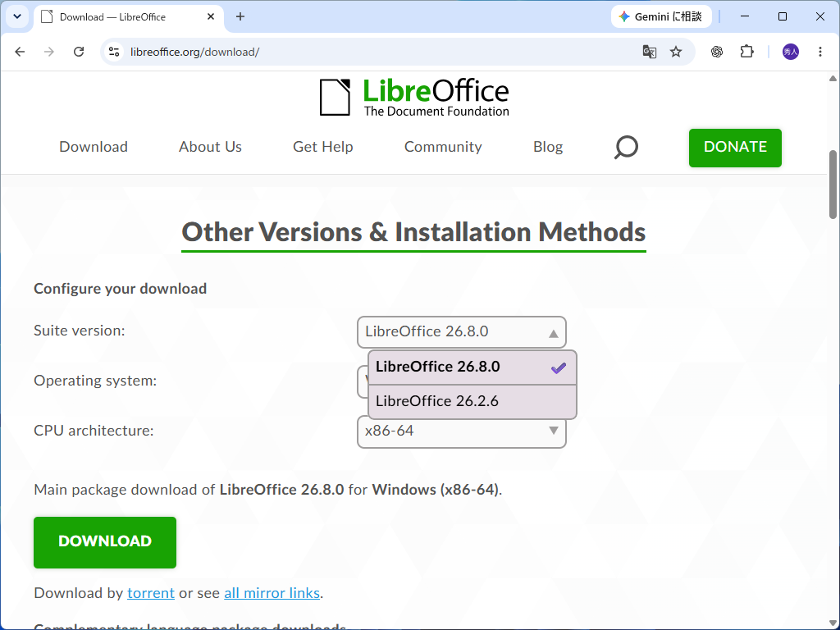Viewport: 840px width, 630px height.
Task: Click the LibreOffice logo
Action: (414, 97)
